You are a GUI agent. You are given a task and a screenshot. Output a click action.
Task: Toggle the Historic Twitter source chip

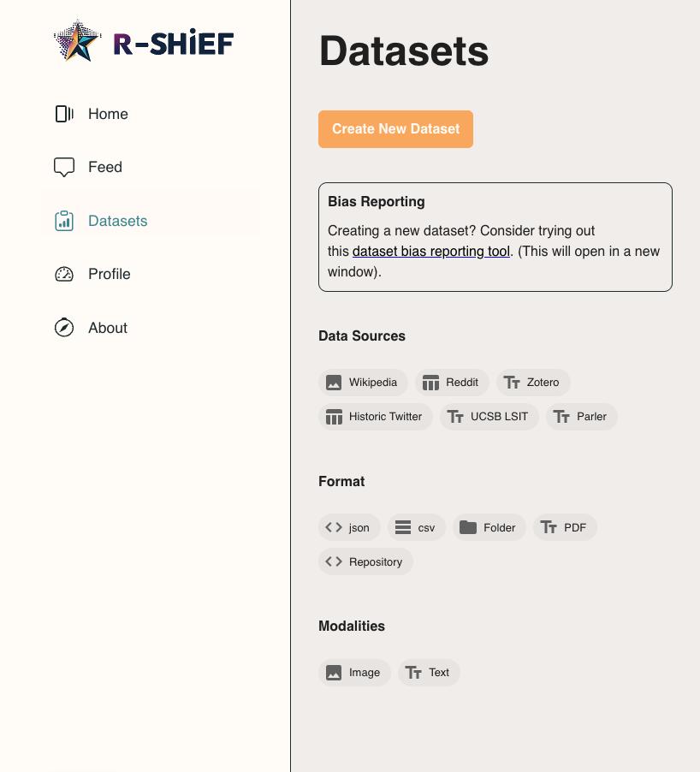(x=376, y=417)
